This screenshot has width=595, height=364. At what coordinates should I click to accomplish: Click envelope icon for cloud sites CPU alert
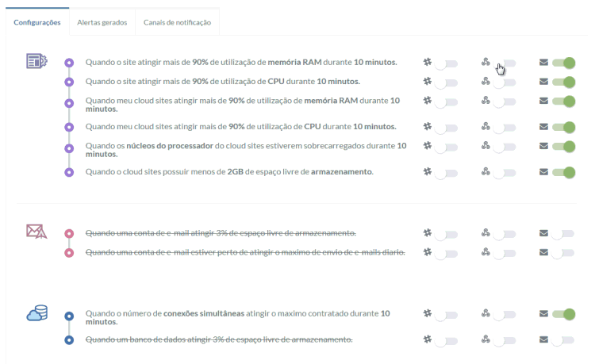543,127
